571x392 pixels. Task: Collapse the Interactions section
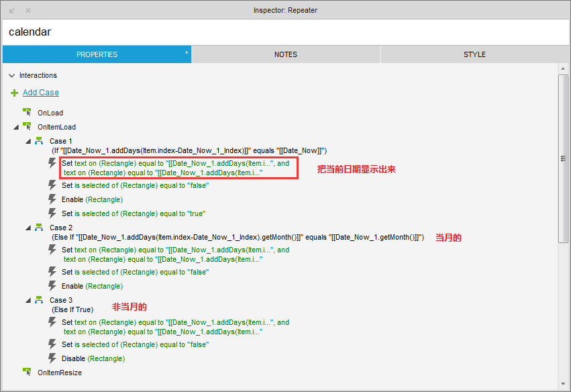pos(11,75)
